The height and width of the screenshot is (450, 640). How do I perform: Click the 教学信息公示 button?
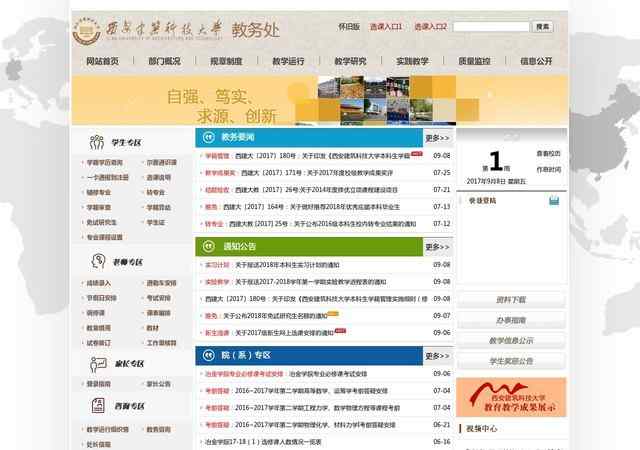pos(511,341)
